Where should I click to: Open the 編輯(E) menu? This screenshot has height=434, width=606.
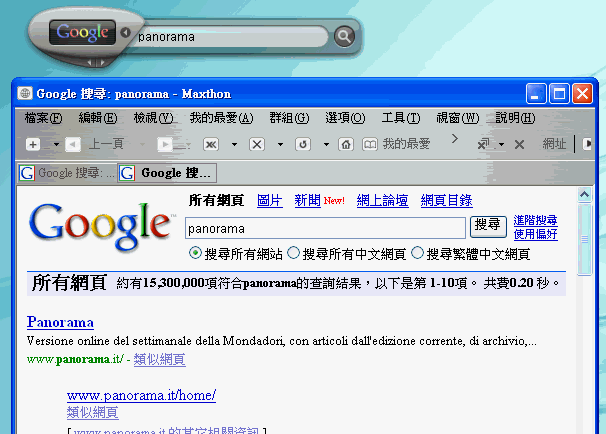pos(98,117)
